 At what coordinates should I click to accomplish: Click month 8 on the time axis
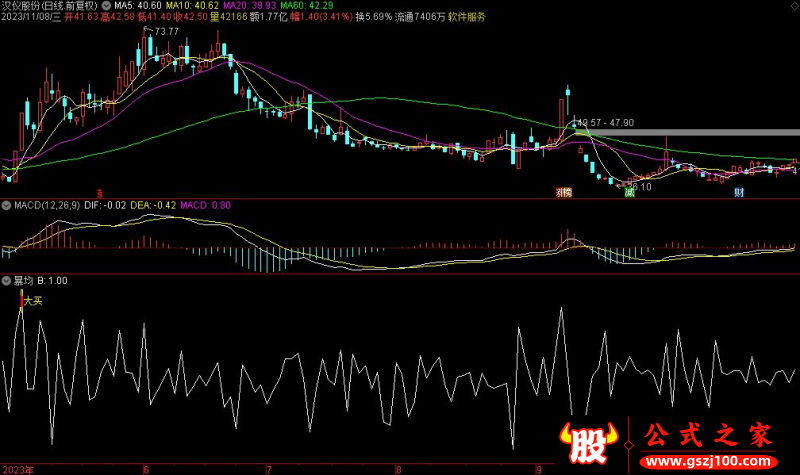(398, 470)
